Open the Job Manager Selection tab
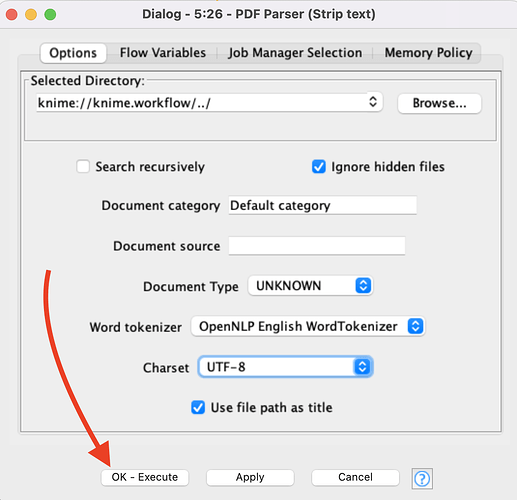This screenshot has height=500, width=517. point(295,53)
